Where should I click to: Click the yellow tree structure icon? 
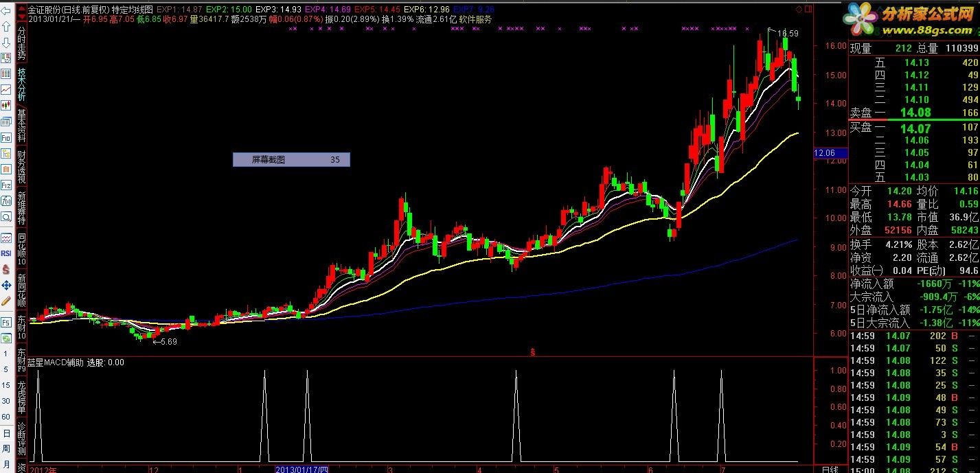(5, 153)
